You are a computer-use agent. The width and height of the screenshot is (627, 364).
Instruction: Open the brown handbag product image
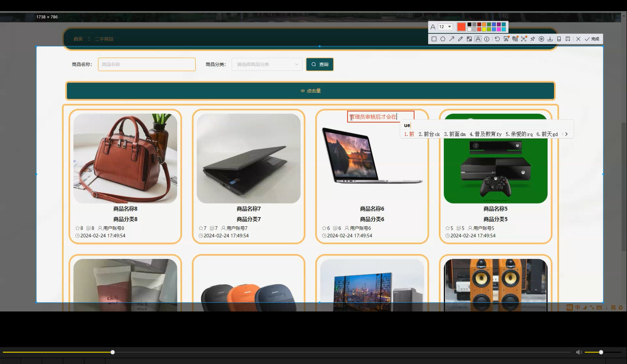point(125,158)
